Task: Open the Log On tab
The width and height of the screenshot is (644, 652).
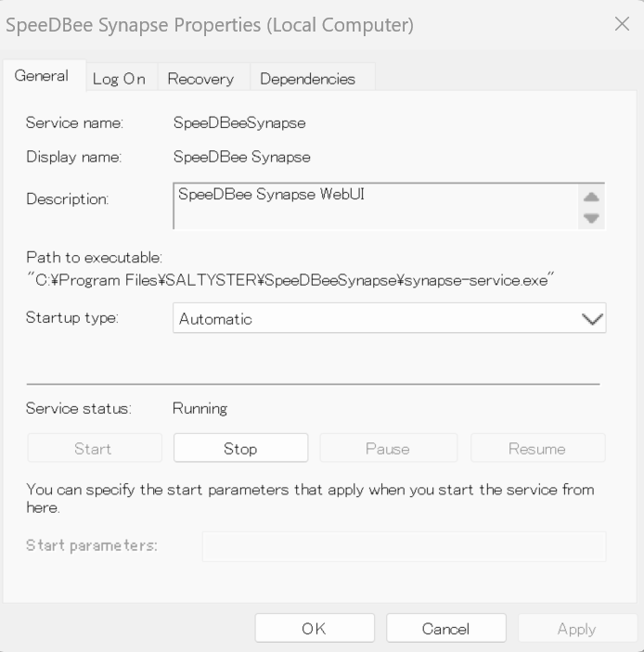Action: click(119, 79)
